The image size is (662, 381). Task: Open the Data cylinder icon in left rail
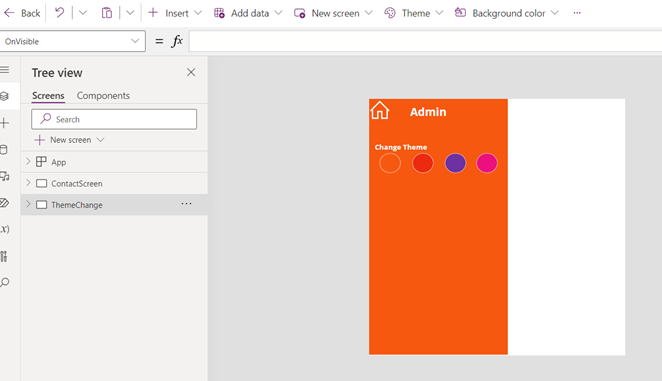click(x=4, y=150)
